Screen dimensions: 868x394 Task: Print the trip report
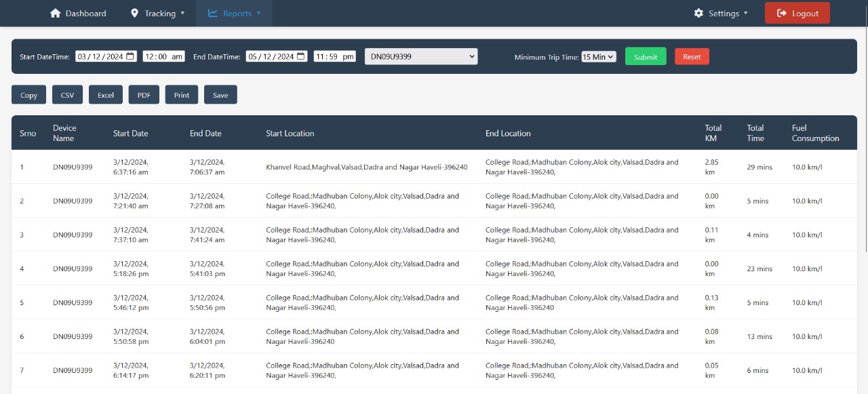181,94
